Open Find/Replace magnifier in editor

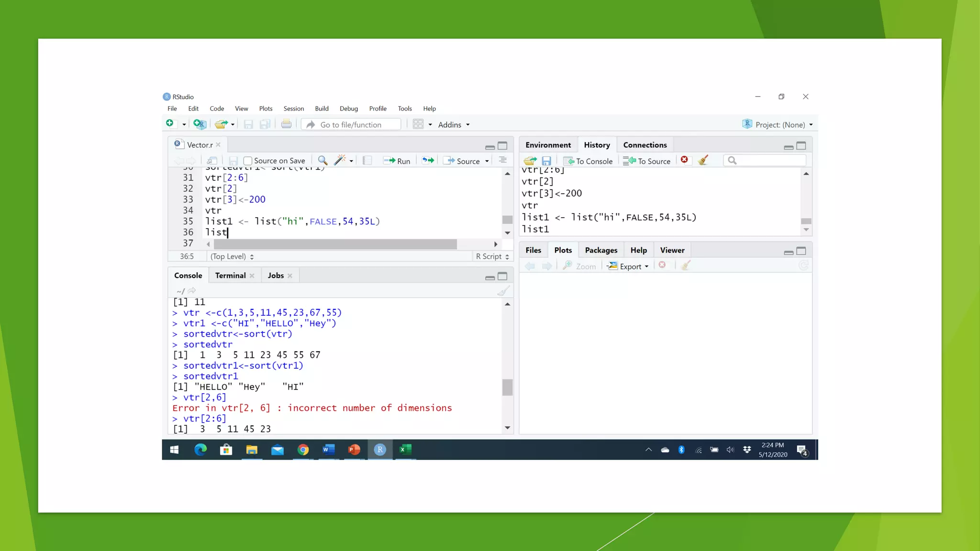(x=323, y=160)
